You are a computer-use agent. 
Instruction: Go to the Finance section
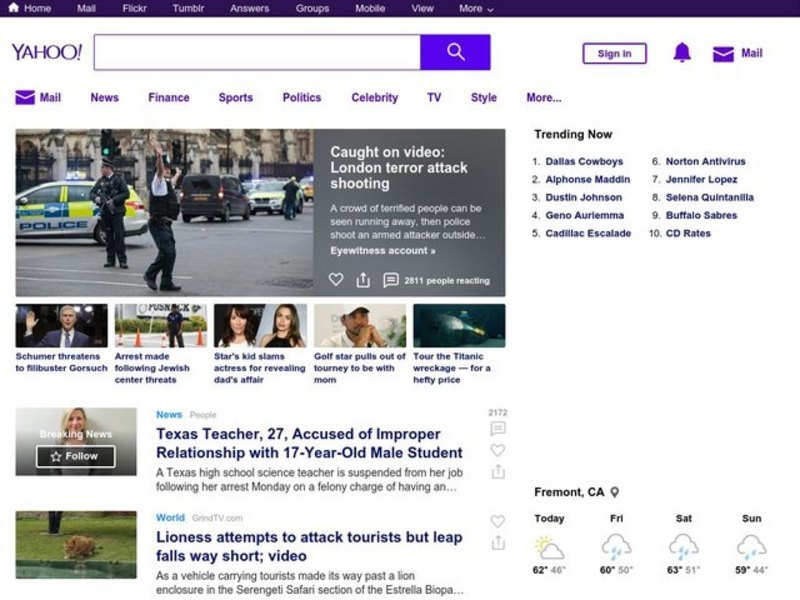pos(168,98)
